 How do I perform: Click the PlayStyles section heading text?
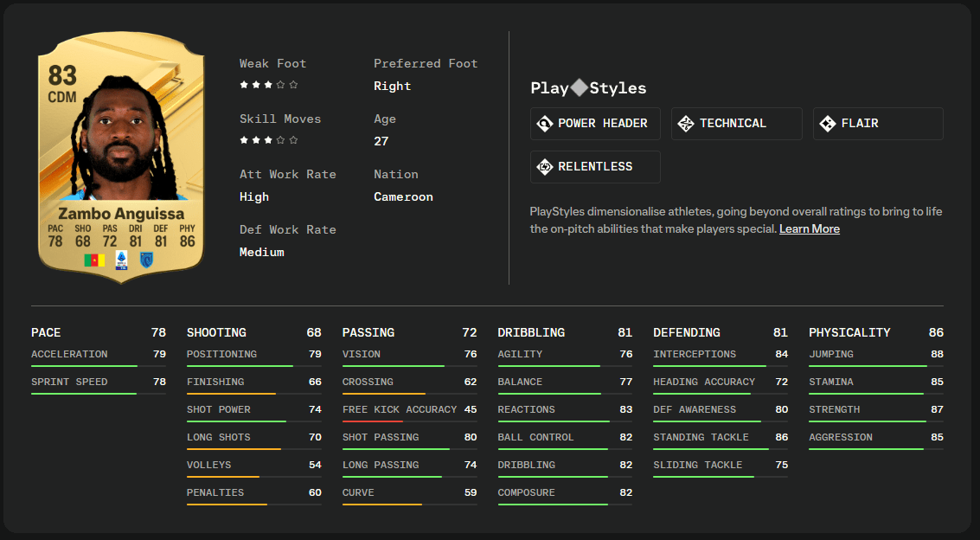point(588,88)
